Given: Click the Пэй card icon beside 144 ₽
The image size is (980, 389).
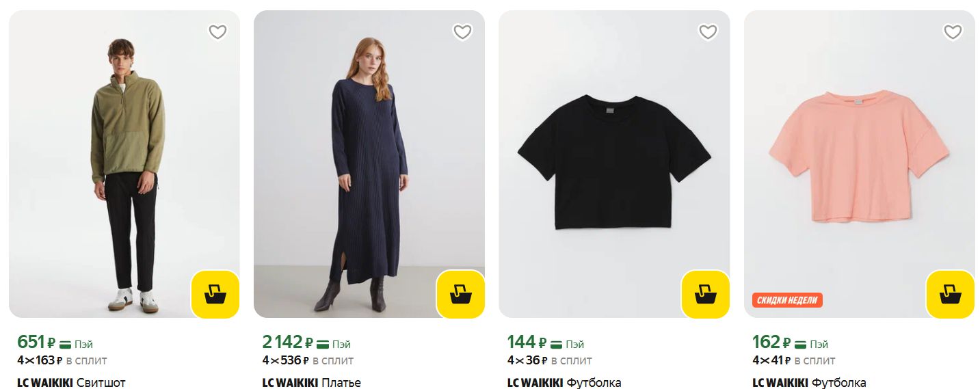Looking at the screenshot, I should 557,344.
